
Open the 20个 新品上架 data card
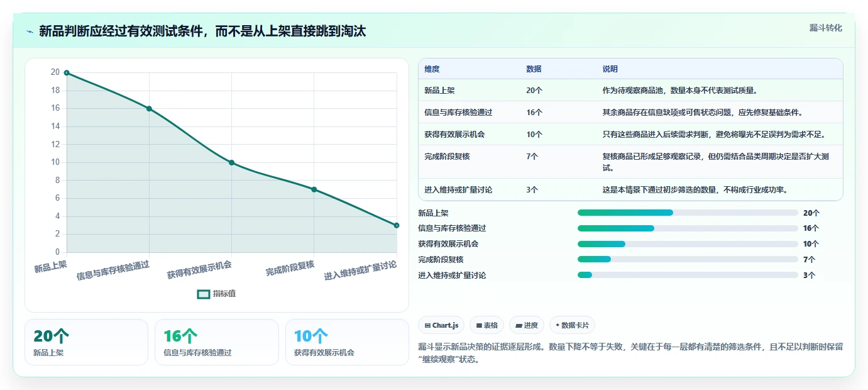coord(86,342)
